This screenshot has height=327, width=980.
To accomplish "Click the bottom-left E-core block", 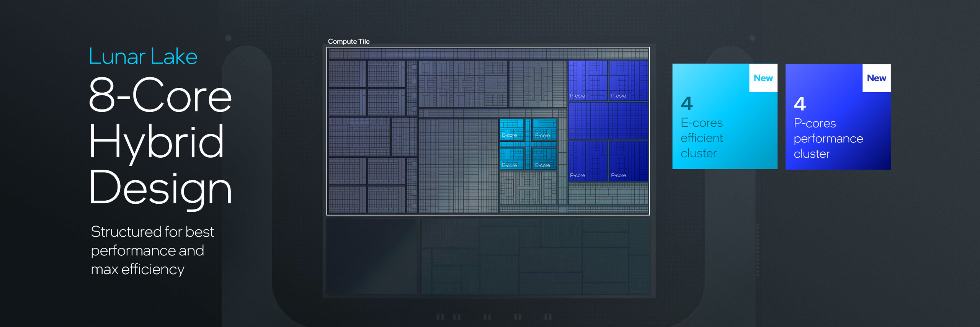I will (x=512, y=159).
